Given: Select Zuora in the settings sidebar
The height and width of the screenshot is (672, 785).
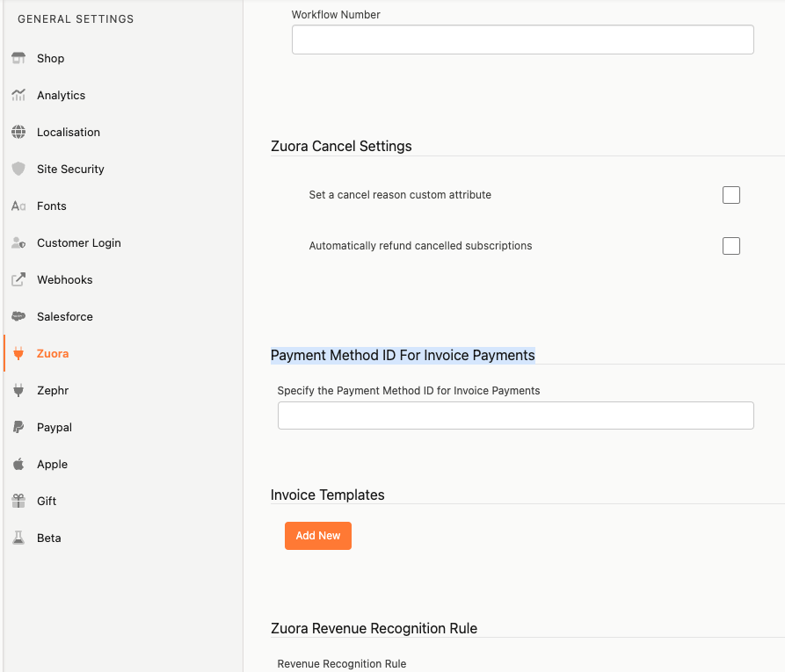Looking at the screenshot, I should point(53,353).
